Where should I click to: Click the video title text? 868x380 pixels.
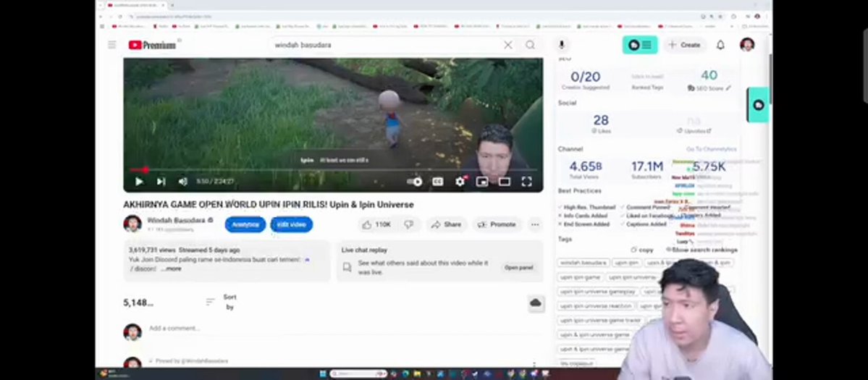[x=269, y=205]
